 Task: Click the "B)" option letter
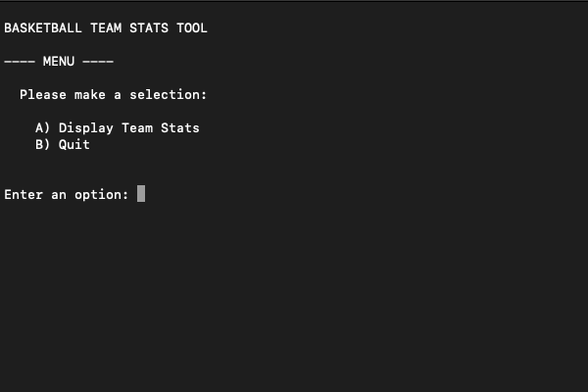pos(43,145)
